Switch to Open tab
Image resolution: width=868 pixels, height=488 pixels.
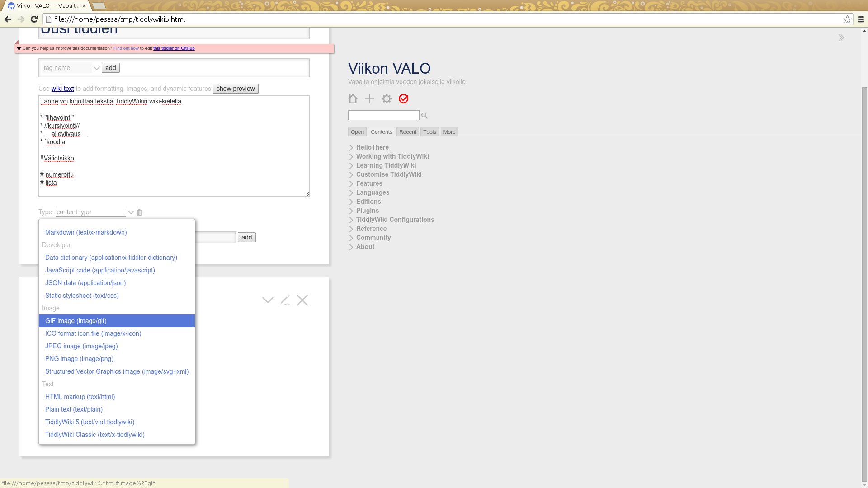357,132
